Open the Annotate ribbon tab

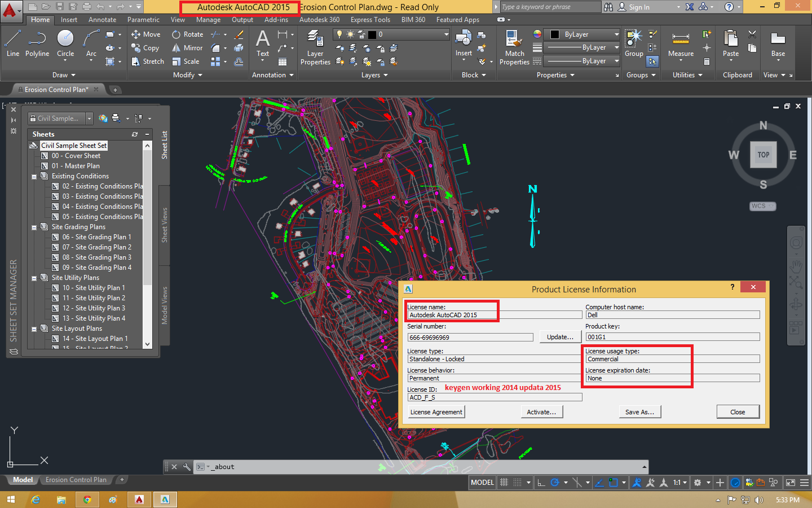(x=102, y=20)
